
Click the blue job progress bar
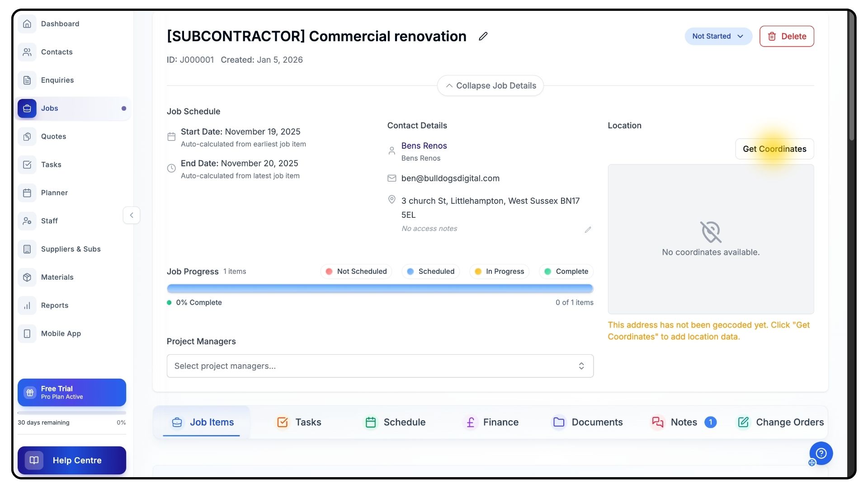pyautogui.click(x=380, y=288)
